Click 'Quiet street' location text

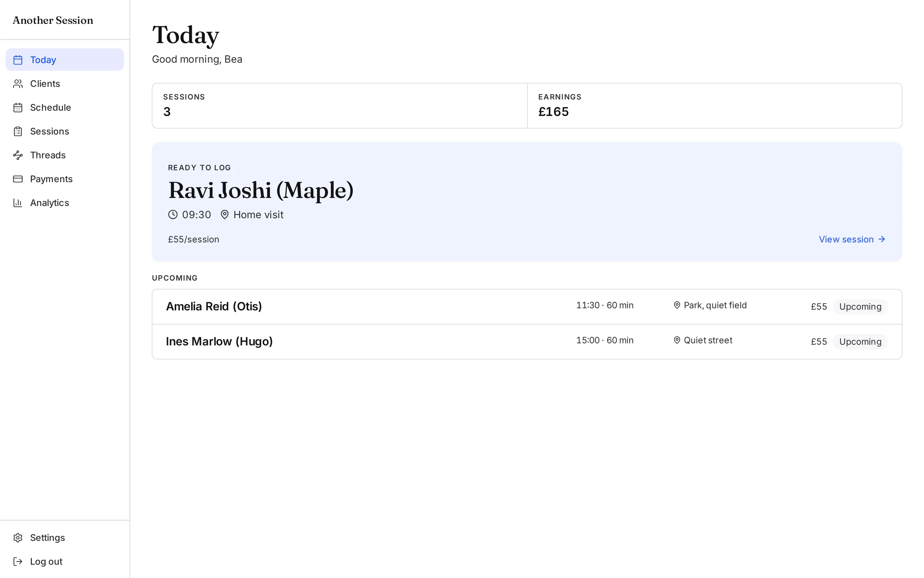pos(708,340)
